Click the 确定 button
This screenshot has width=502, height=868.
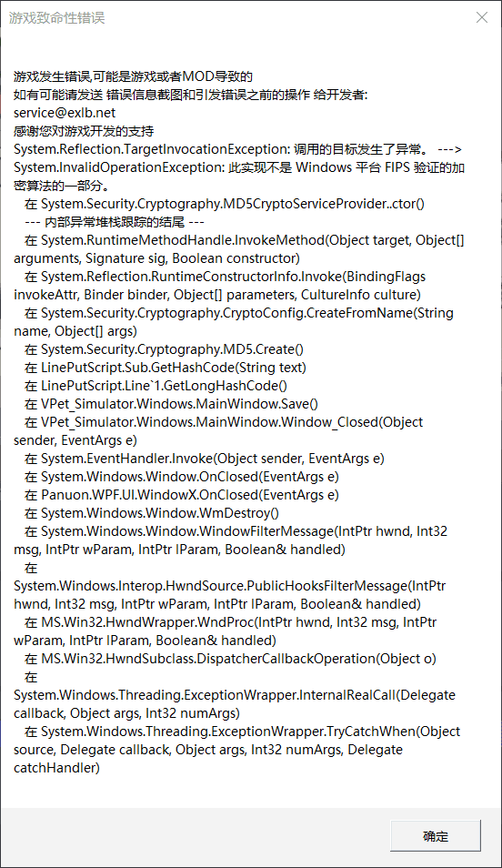435,835
